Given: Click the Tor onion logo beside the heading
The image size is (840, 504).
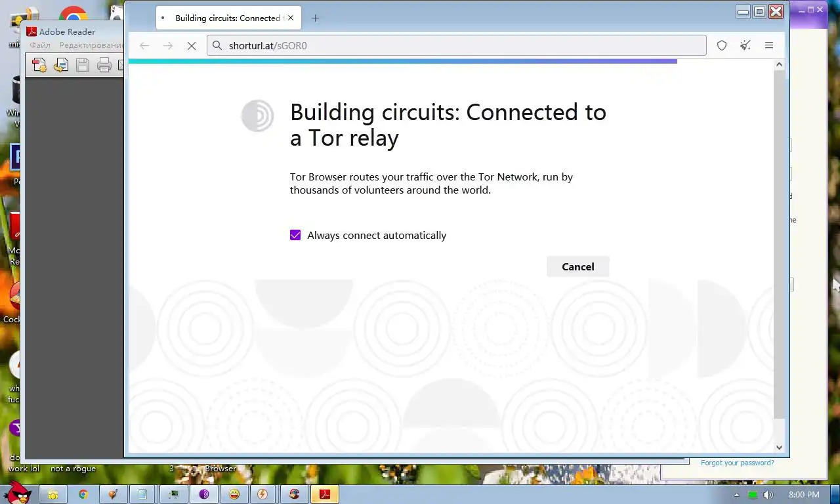Looking at the screenshot, I should [x=257, y=115].
